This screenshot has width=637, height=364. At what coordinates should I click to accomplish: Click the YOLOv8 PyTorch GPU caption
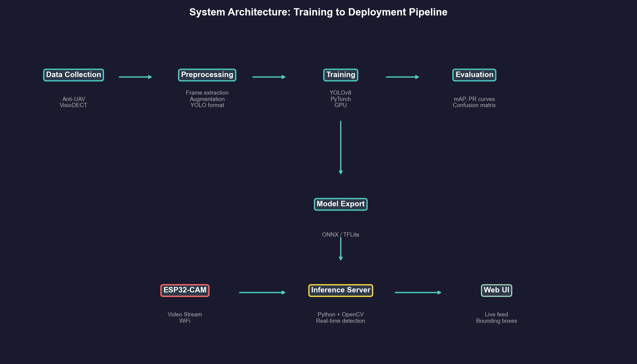click(x=340, y=99)
